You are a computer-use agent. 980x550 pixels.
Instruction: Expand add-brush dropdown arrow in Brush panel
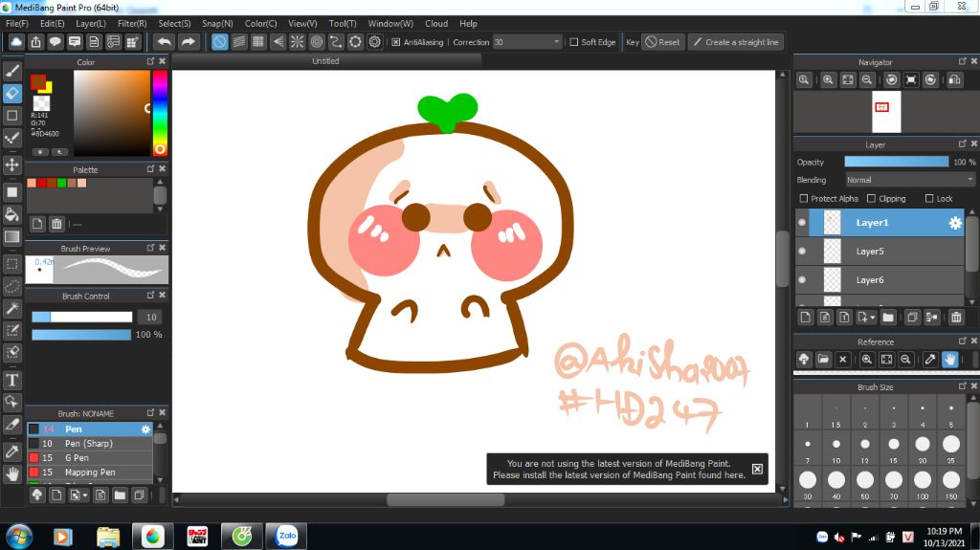coord(85,495)
